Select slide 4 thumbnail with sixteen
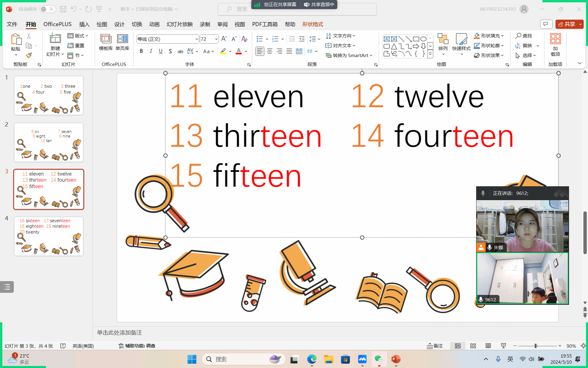This screenshot has height=368, width=588. (x=49, y=236)
